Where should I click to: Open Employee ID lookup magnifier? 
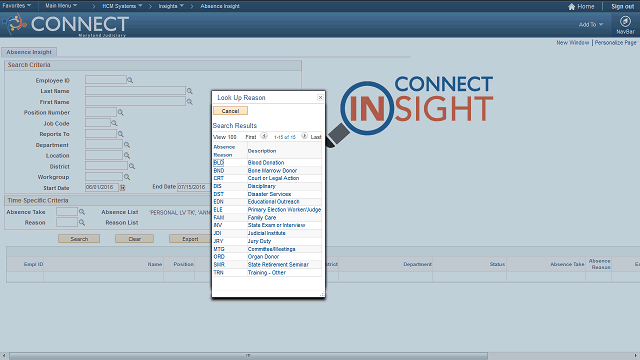pos(130,80)
